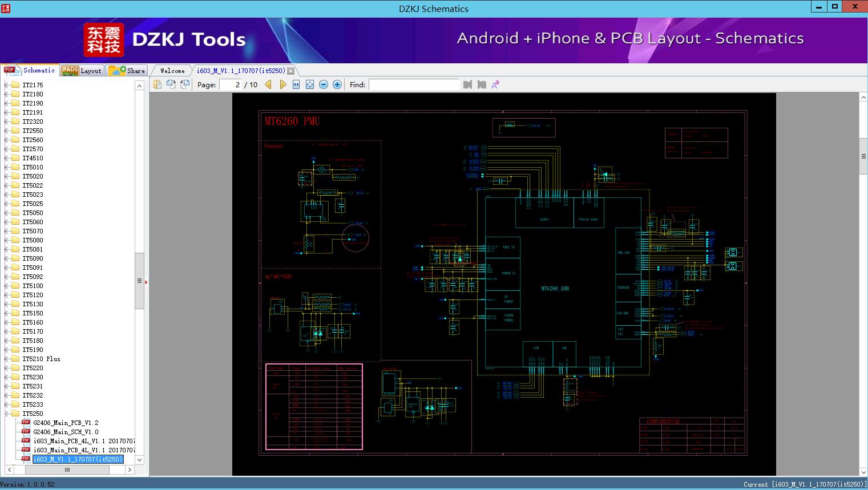This screenshot has height=490, width=868.
Task: Switch to the Welcome tab
Action: tap(172, 71)
